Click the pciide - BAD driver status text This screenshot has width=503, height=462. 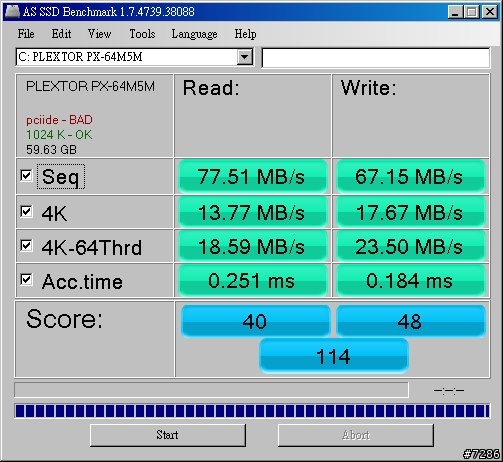click(x=59, y=120)
